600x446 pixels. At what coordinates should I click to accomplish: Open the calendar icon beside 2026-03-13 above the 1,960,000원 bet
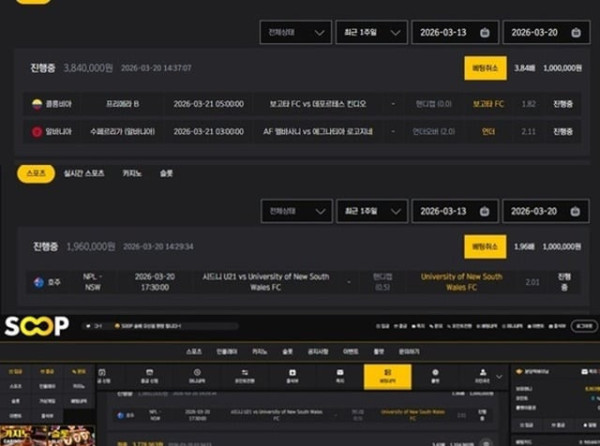[484, 211]
